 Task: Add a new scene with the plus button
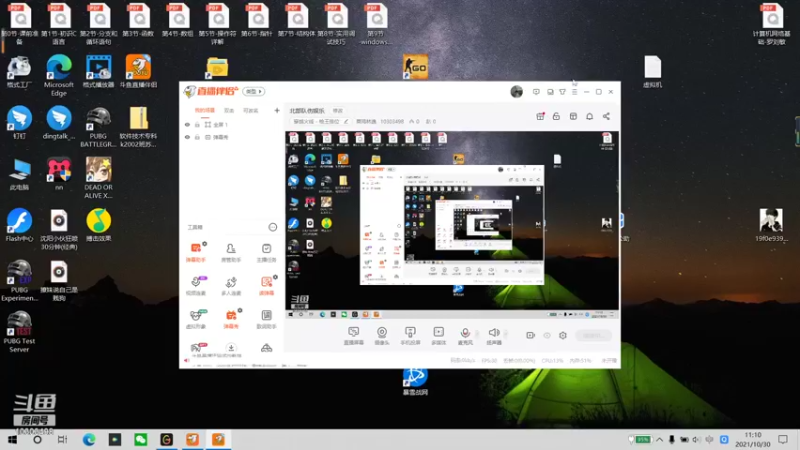pos(277,110)
